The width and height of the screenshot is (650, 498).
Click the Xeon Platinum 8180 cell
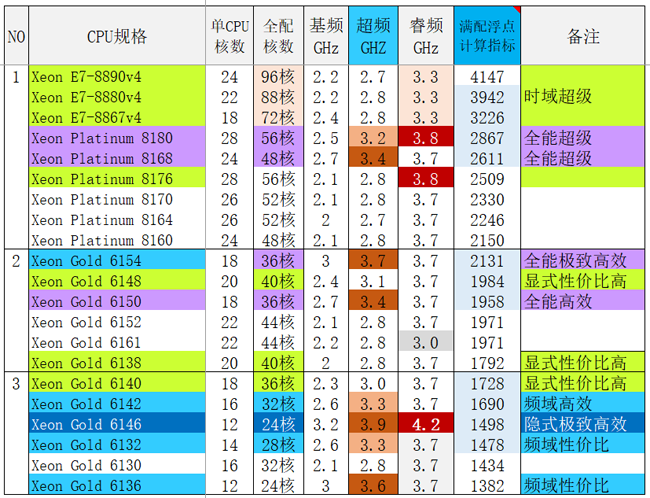(x=117, y=137)
